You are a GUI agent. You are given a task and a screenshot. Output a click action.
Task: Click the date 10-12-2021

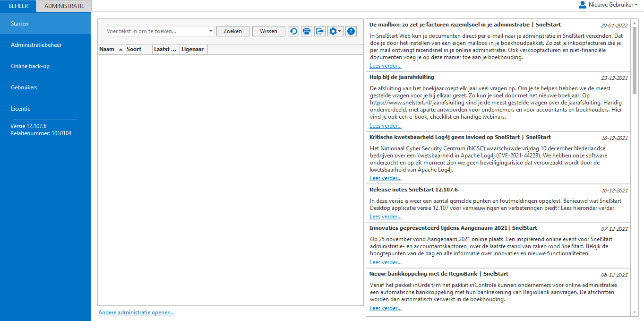[x=614, y=191]
